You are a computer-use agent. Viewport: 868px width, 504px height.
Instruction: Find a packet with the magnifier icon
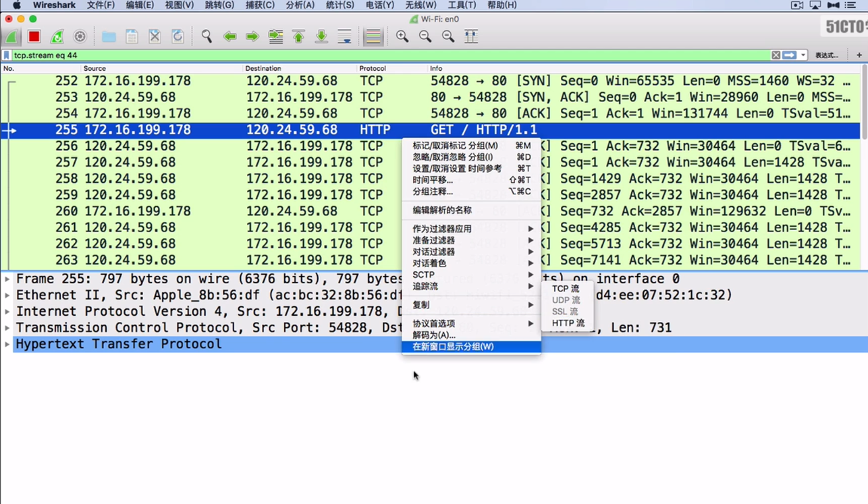click(x=207, y=36)
